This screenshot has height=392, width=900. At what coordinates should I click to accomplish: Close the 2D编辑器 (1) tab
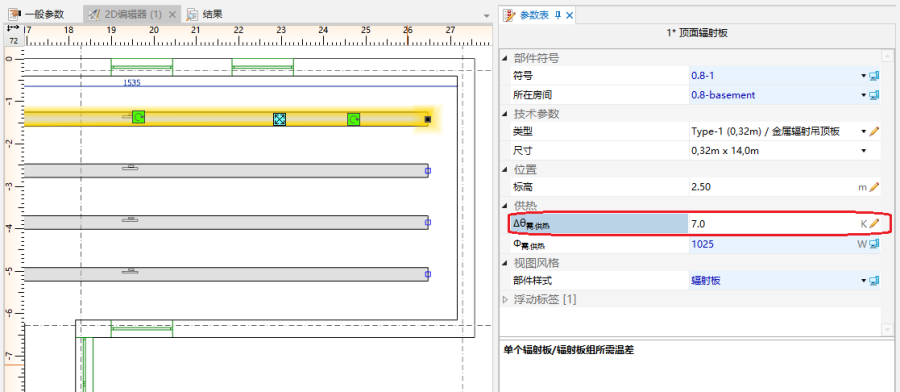(x=172, y=14)
